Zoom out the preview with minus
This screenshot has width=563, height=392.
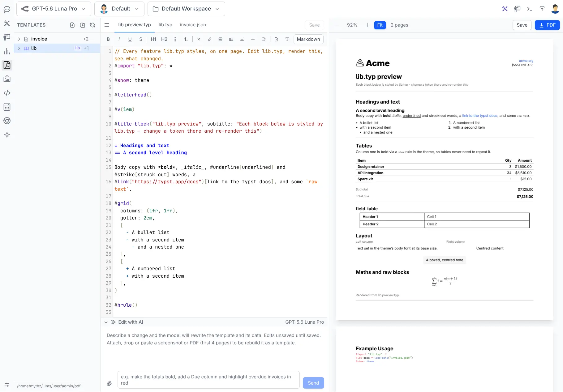(337, 25)
